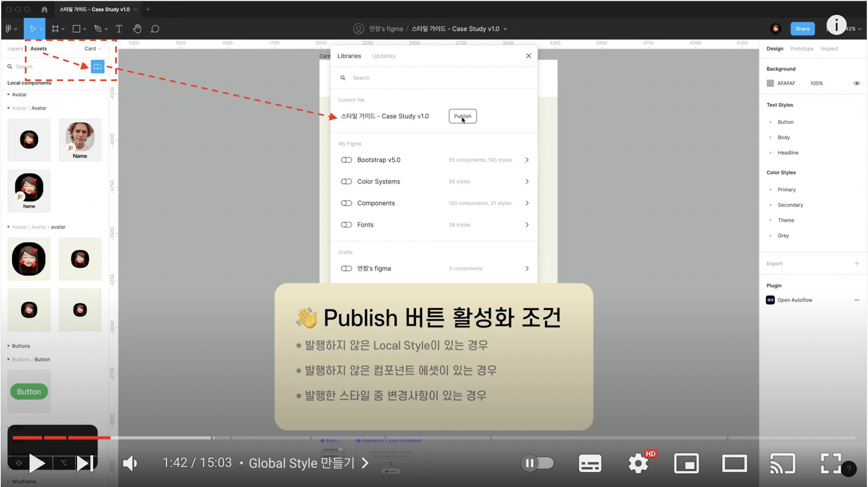Click the video info icon

tap(837, 25)
